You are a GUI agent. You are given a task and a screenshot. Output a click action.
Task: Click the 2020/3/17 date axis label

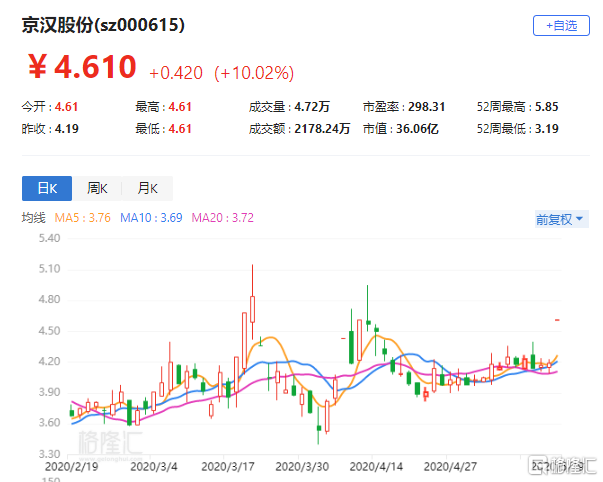pyautogui.click(x=228, y=467)
